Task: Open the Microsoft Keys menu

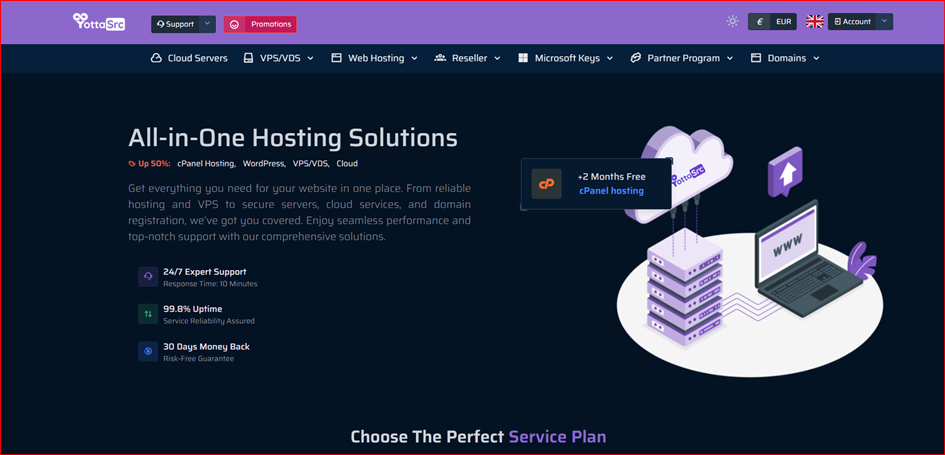Action: 565,58
